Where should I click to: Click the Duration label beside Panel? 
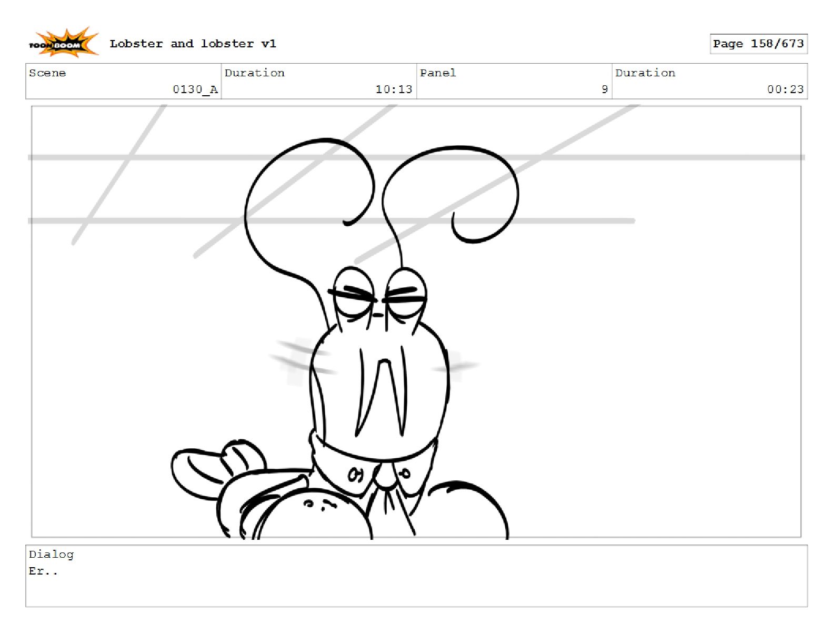pos(645,73)
